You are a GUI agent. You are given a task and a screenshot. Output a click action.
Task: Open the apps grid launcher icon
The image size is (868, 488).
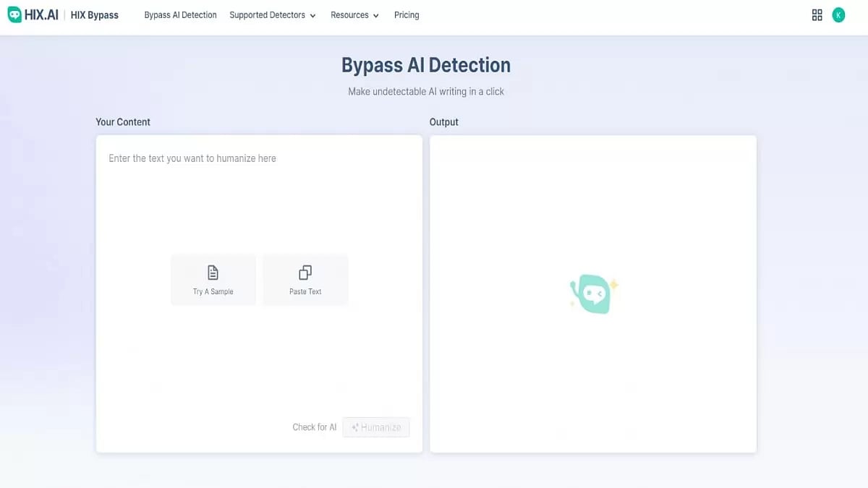(x=817, y=14)
